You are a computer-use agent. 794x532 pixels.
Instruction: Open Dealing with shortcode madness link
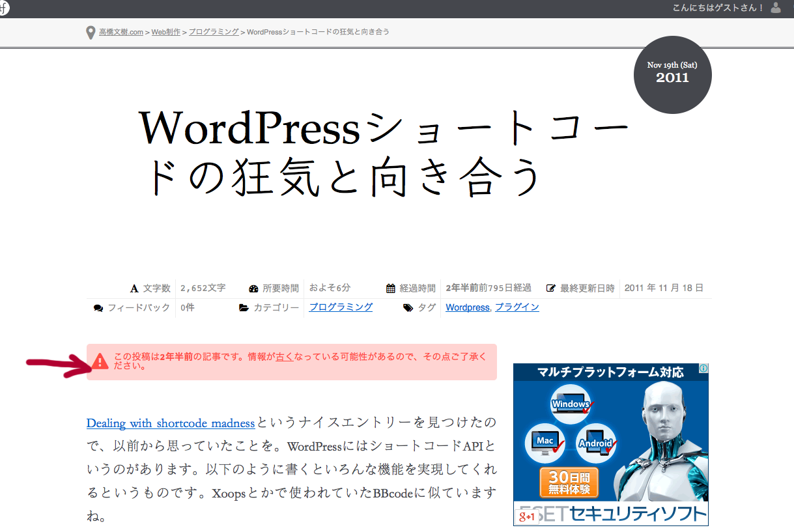171,423
